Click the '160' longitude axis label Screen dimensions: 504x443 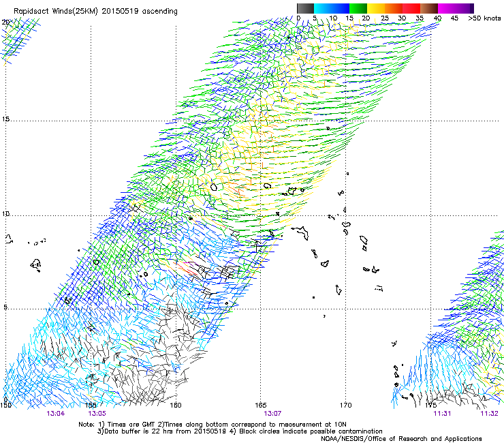(x=176, y=405)
